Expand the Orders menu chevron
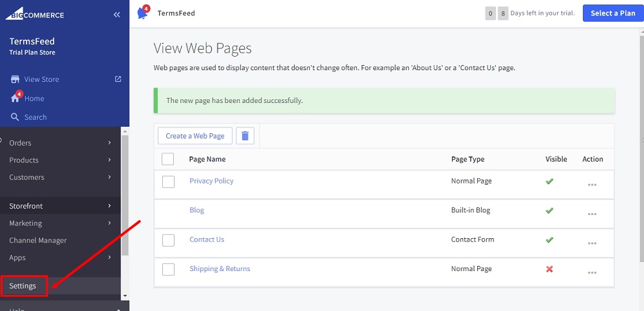644x311 pixels. coord(109,142)
